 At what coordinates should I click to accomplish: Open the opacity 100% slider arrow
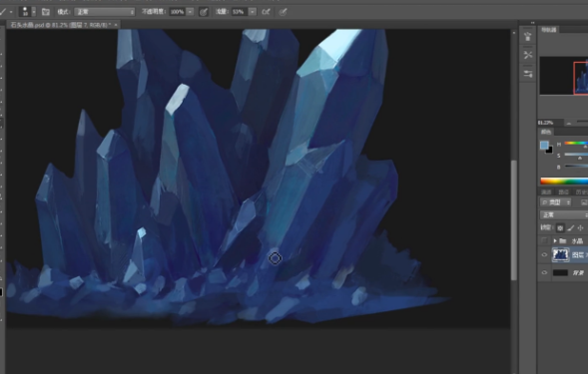(x=190, y=12)
